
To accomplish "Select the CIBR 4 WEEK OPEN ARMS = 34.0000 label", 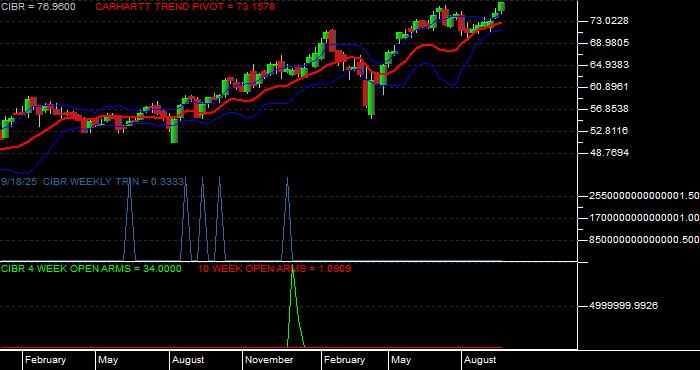I will coord(91,269).
